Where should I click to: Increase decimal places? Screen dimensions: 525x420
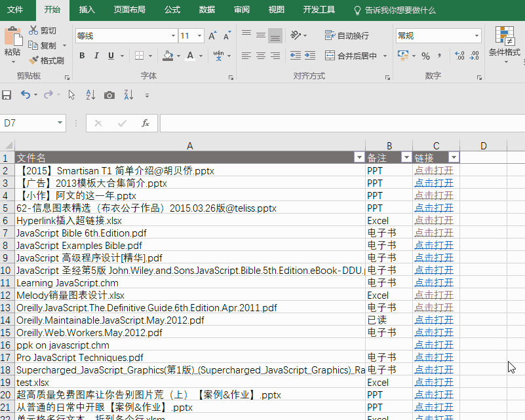[459, 56]
